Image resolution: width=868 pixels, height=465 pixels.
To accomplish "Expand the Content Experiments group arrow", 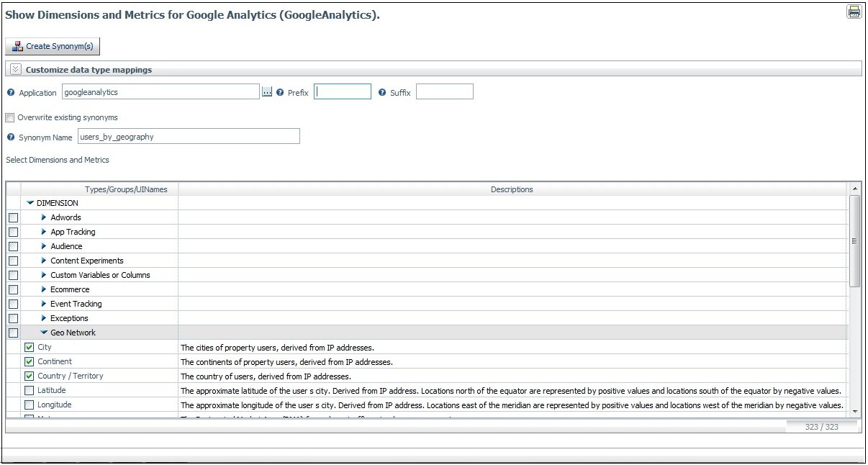I will click(x=44, y=261).
